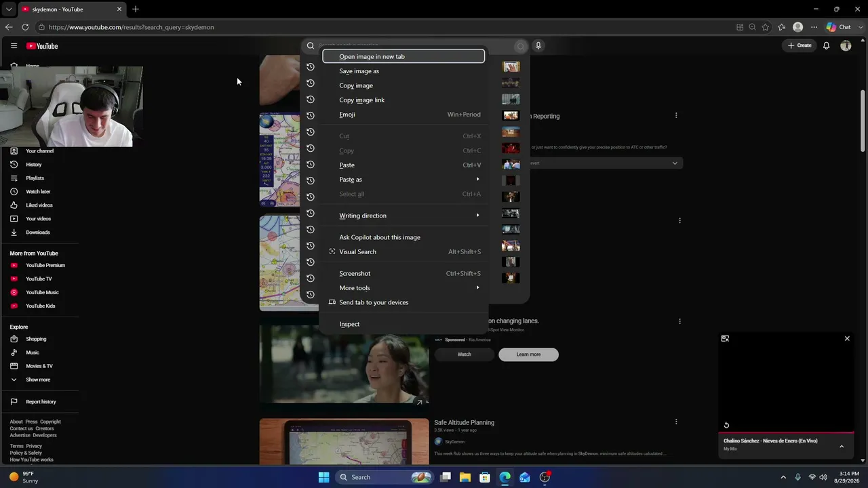868x488 pixels.
Task: Open the tab search dropdown beside the tab
Action: 9,9
